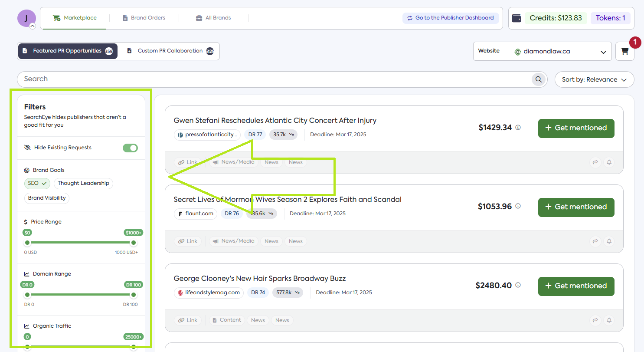Screen dimensions: 644x352
Task: Click share icon on Secret Lives listing
Action: 595,241
